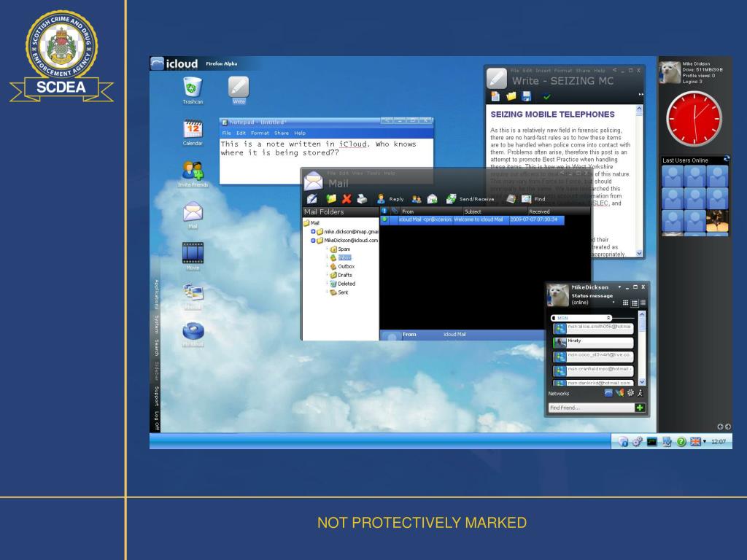Select the Spam mail folder

pos(340,249)
